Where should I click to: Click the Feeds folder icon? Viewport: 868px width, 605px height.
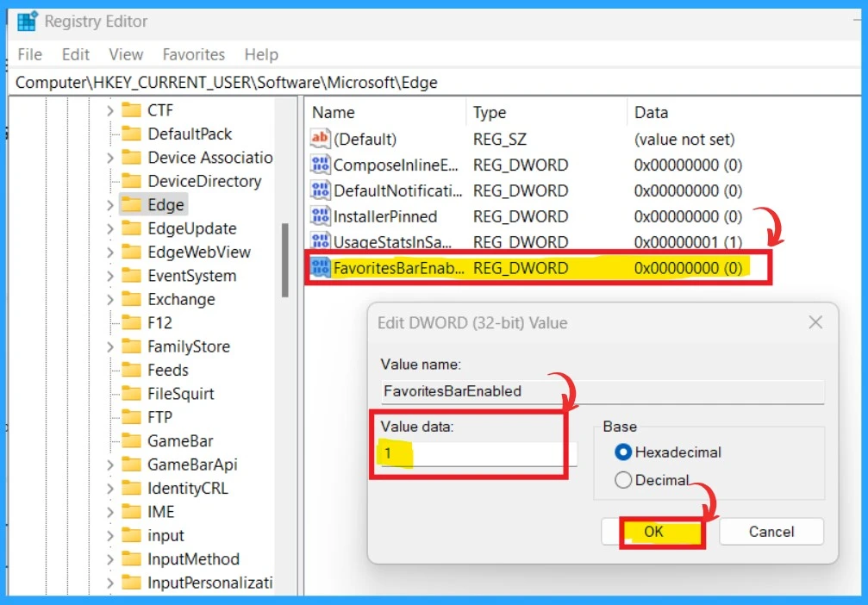point(131,370)
